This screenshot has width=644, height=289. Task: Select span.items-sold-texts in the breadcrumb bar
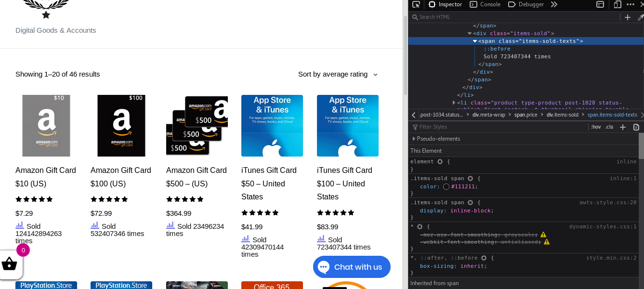coord(612,115)
